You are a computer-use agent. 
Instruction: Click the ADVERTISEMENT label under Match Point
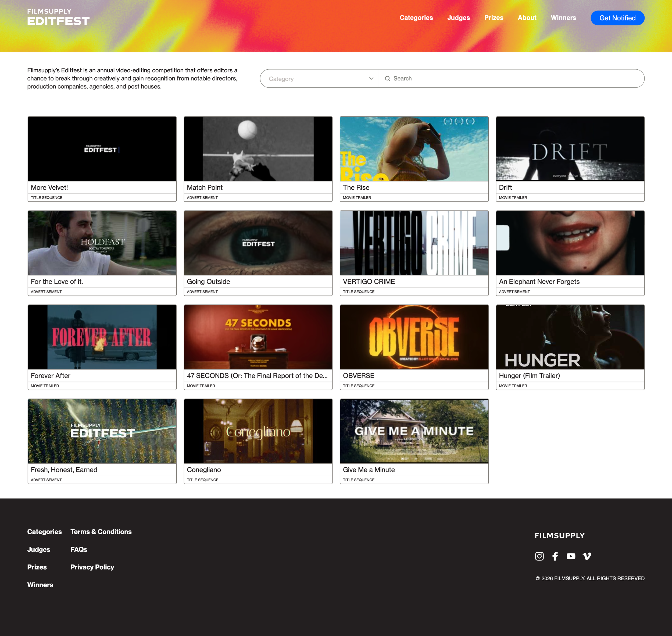202,198
